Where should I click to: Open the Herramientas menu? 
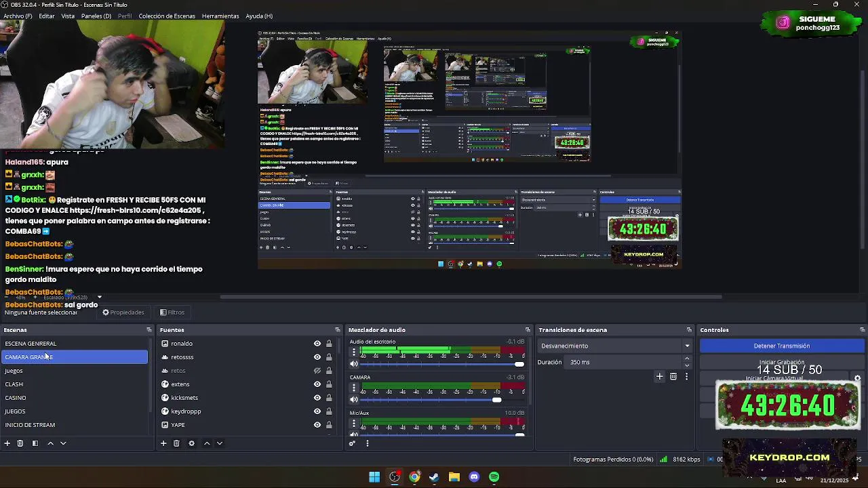[220, 16]
